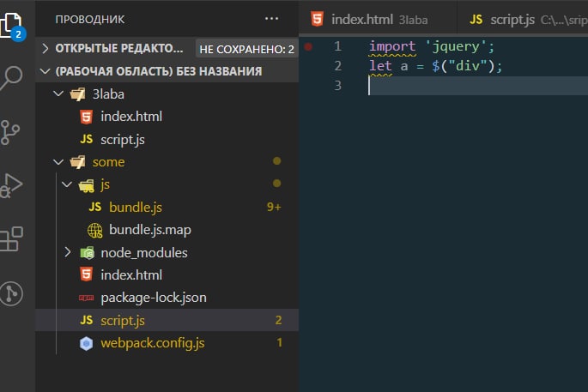Screen dimensions: 588x392
Task: Open package-lock.json file
Action: 154,298
